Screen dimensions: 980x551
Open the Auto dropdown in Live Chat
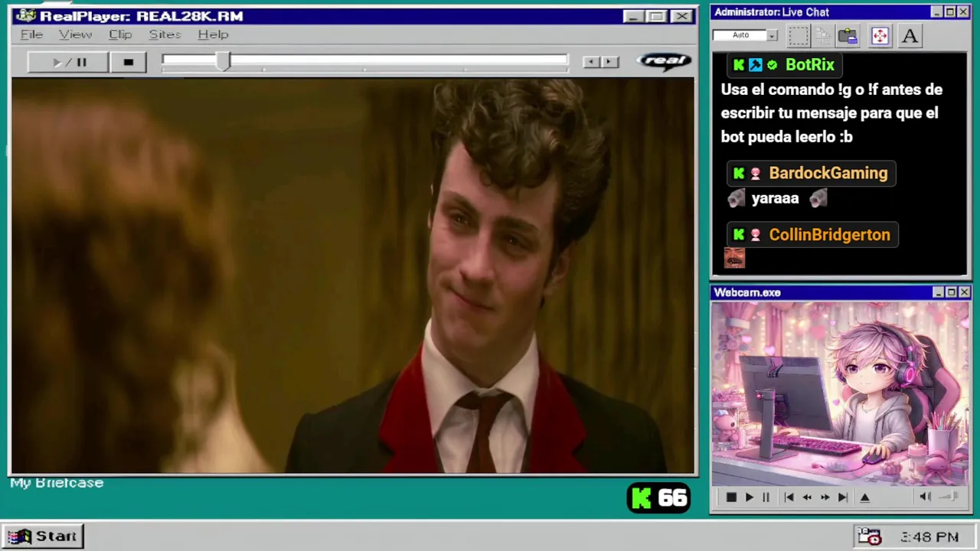click(x=772, y=35)
